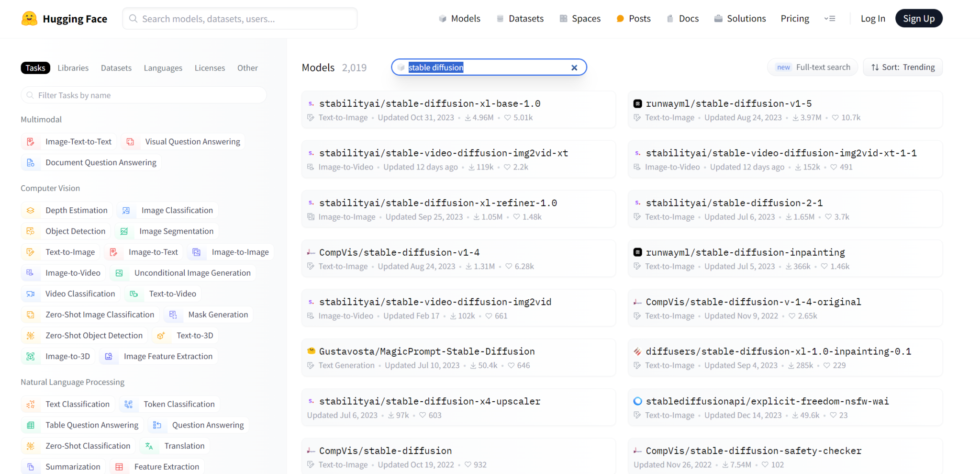Image resolution: width=980 pixels, height=474 pixels.
Task: Click the Table Question Answering icon
Action: pyautogui.click(x=31, y=425)
